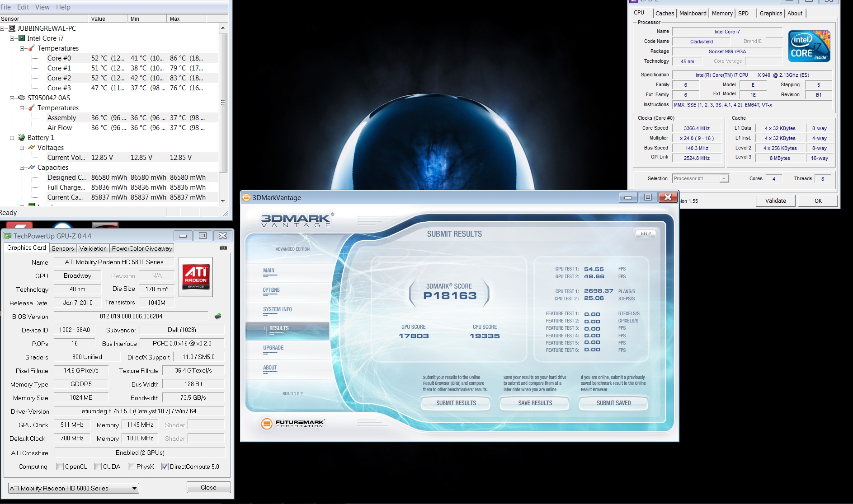Click the GPU-Z screenshot camera icon
The height and width of the screenshot is (504, 853).
pyautogui.click(x=223, y=247)
